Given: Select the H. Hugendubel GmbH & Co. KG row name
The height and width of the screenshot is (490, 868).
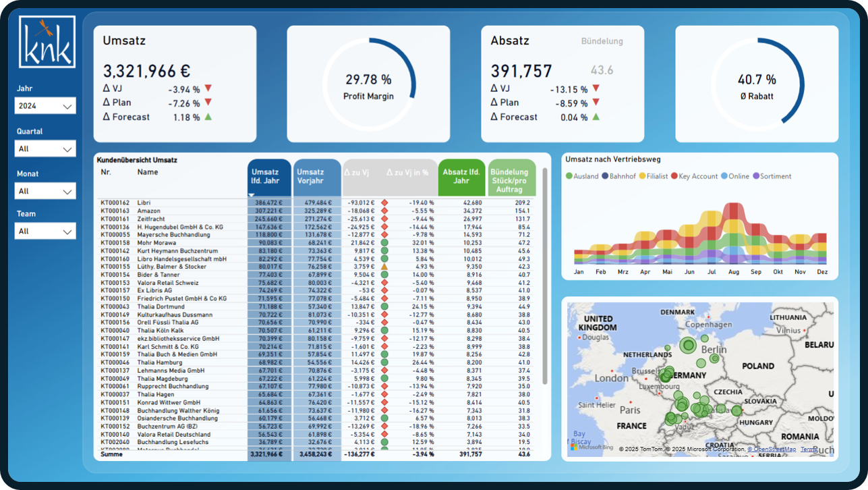Looking at the screenshot, I should tap(180, 227).
